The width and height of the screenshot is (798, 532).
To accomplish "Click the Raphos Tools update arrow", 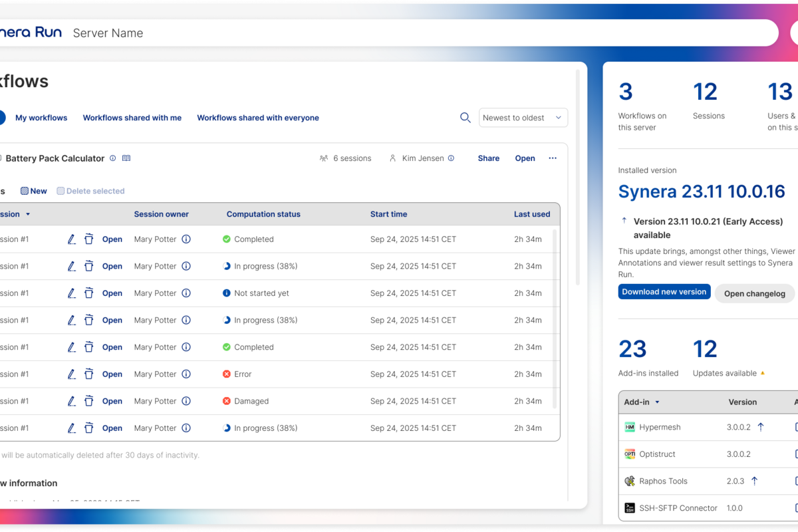I will tap(754, 481).
